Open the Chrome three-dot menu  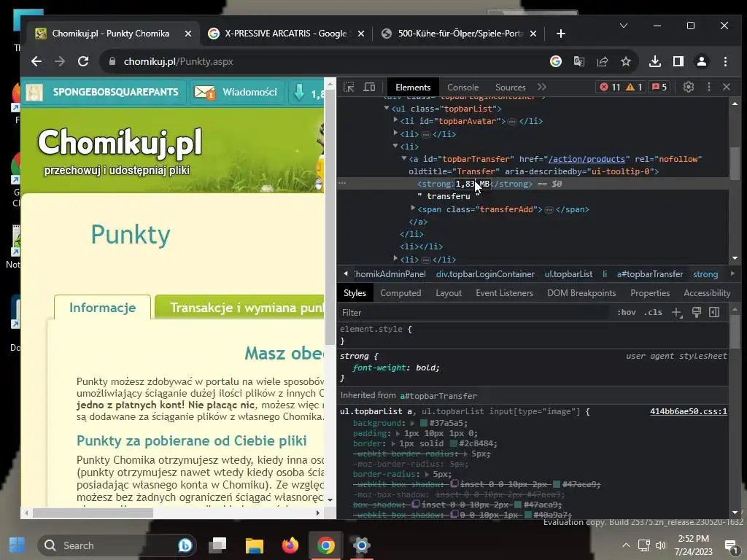[725, 61]
